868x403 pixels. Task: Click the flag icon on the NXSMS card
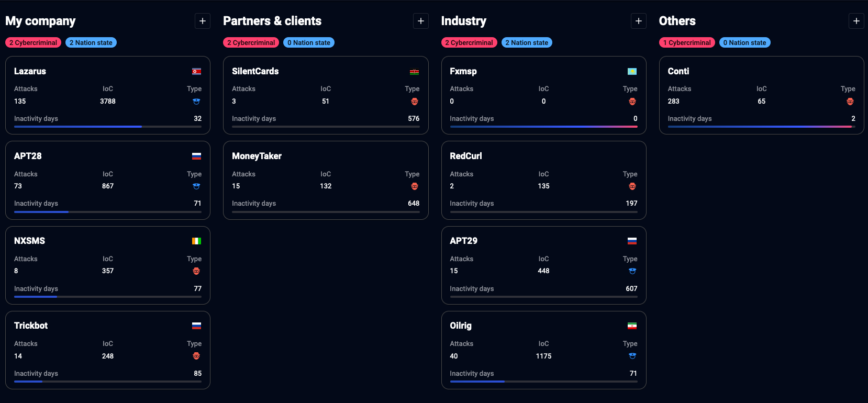(196, 241)
